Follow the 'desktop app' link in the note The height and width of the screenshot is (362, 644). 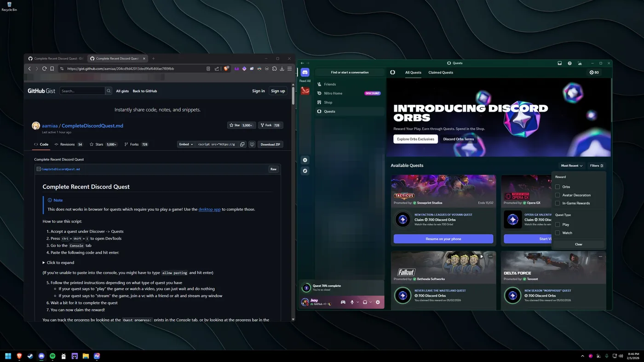click(209, 209)
